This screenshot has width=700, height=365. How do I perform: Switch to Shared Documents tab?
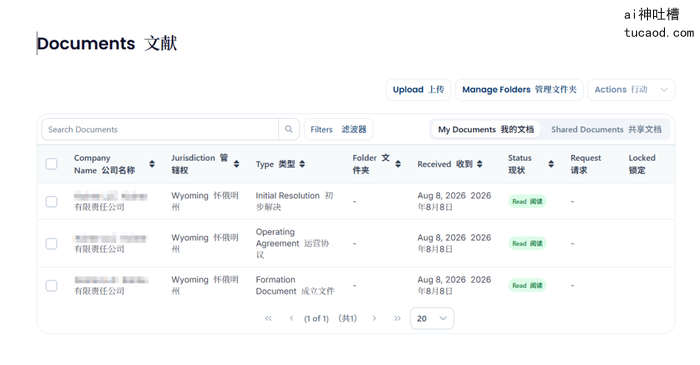[606, 129]
